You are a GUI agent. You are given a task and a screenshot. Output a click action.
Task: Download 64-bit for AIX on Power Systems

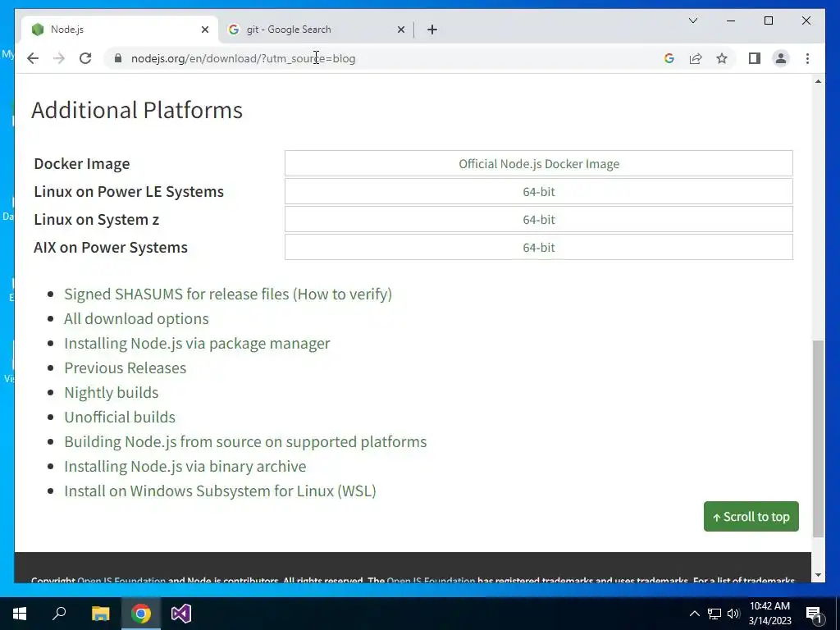[538, 247]
